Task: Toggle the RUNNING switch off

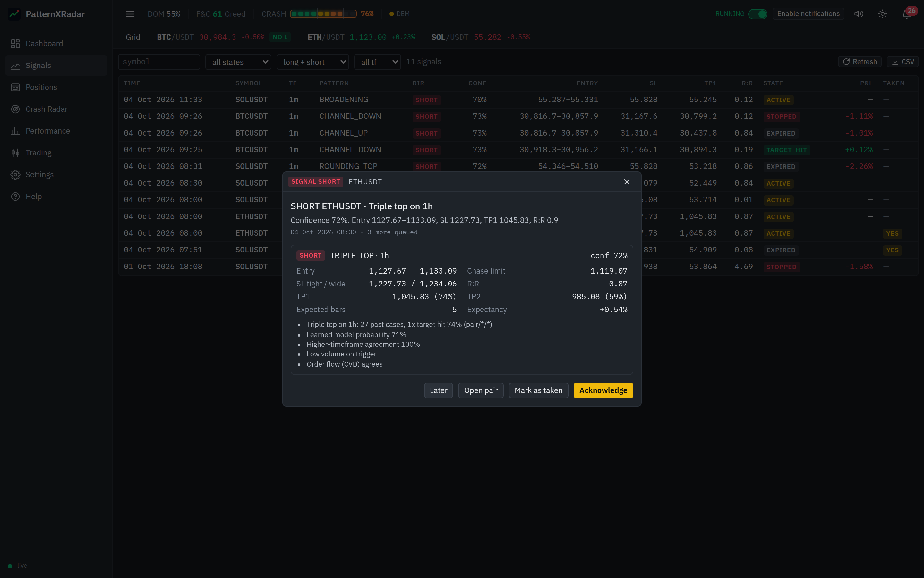Action: point(757,14)
